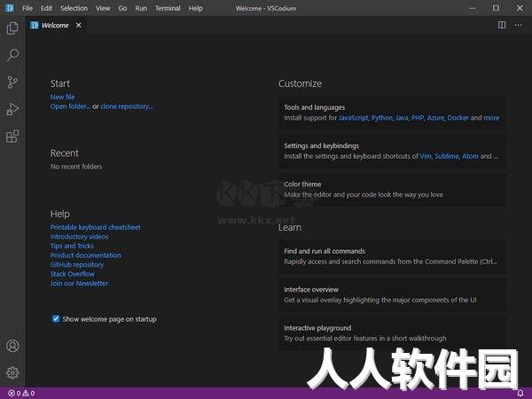Screen dimensions: 532x399
Task: Install Java language support link
Action: click(x=402, y=118)
